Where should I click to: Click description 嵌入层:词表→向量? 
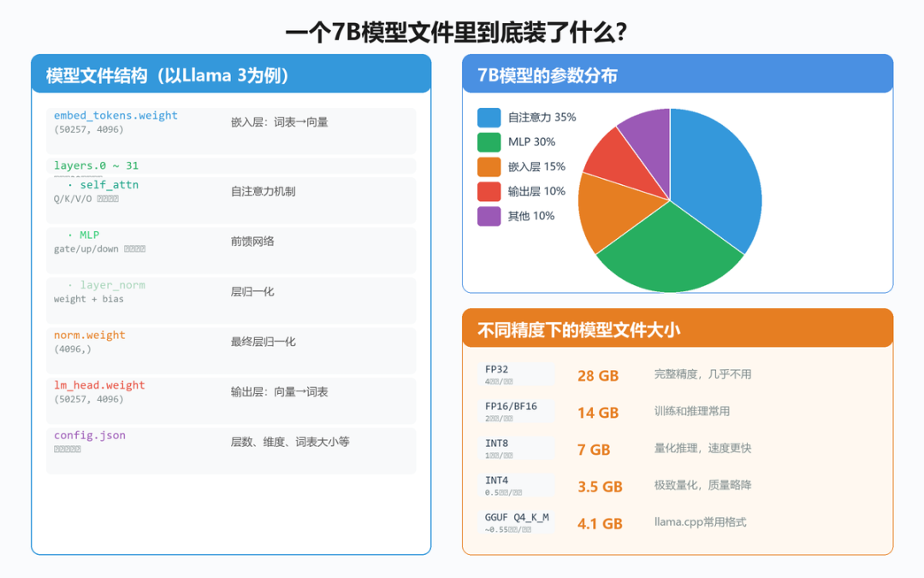click(x=279, y=122)
